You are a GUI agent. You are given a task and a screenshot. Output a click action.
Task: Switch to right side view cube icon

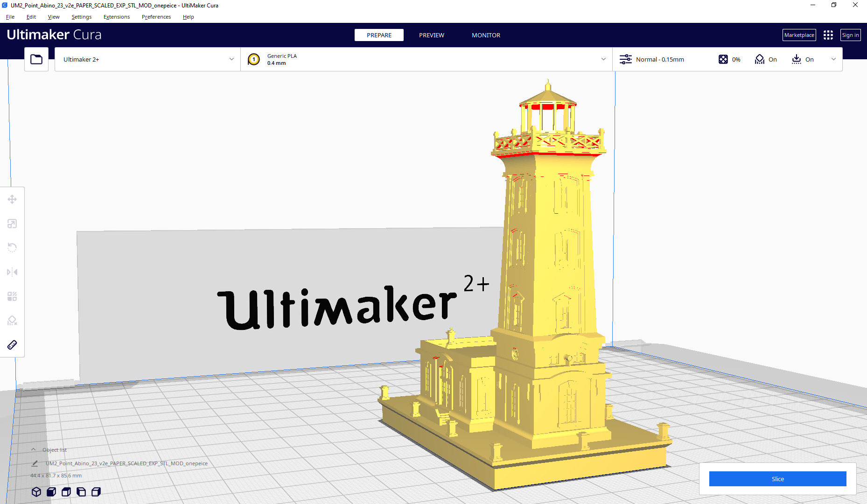[x=96, y=492]
